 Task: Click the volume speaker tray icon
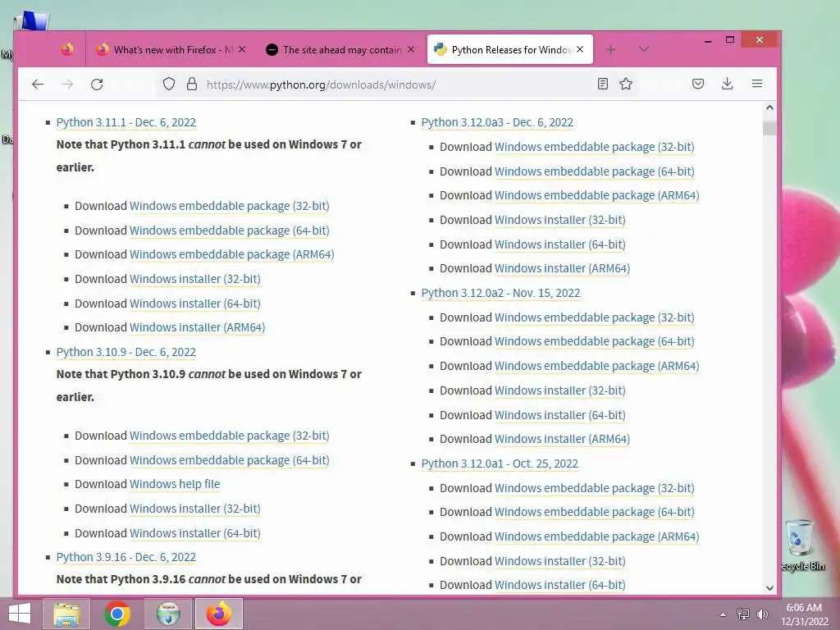click(x=762, y=614)
